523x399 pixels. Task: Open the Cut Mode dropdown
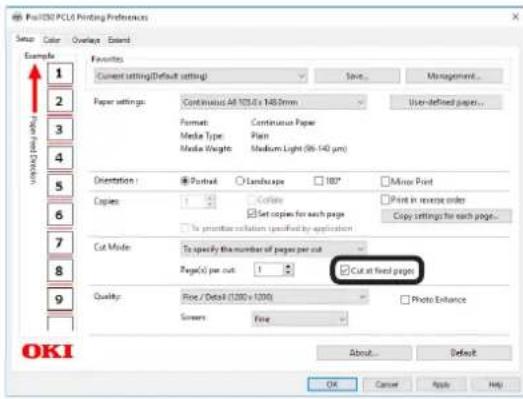273,250
